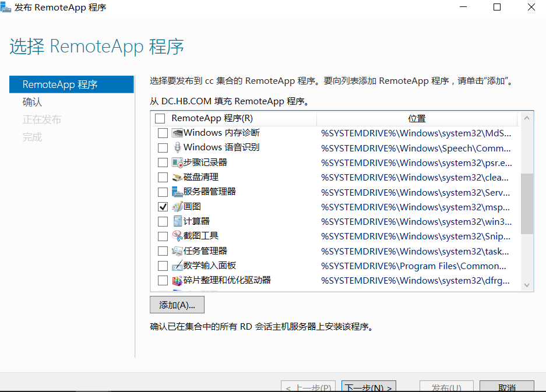Click the system32\psr.e... location path
The height and width of the screenshot is (392, 546).
(x=417, y=163)
